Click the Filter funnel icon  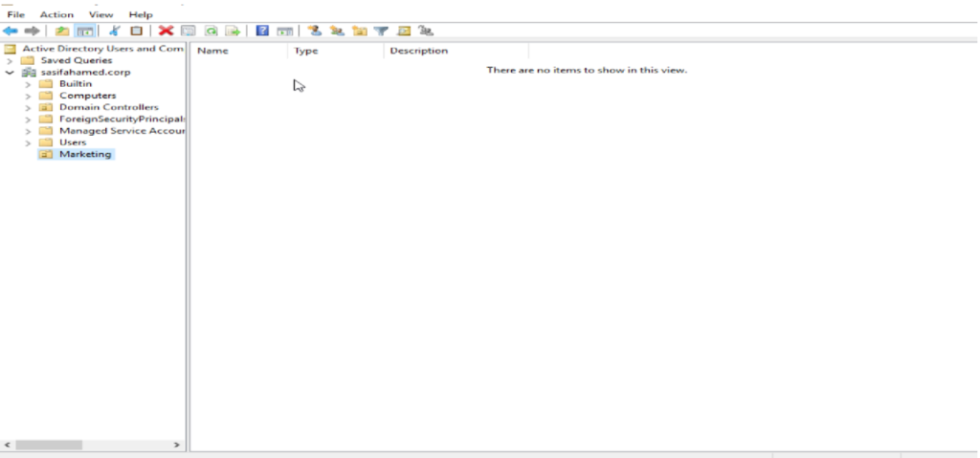[x=381, y=32]
